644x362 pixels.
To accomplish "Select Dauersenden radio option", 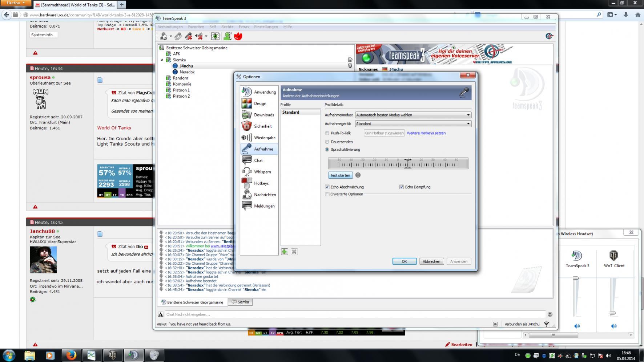I will tap(327, 142).
